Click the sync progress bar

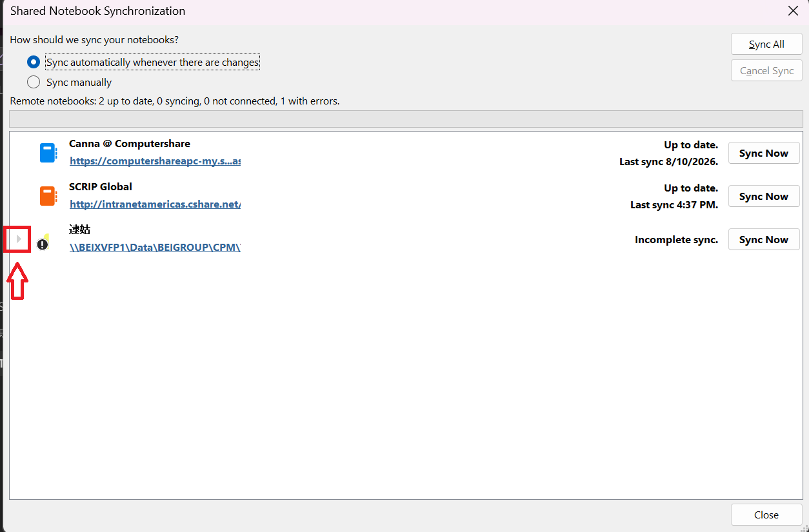coord(406,119)
